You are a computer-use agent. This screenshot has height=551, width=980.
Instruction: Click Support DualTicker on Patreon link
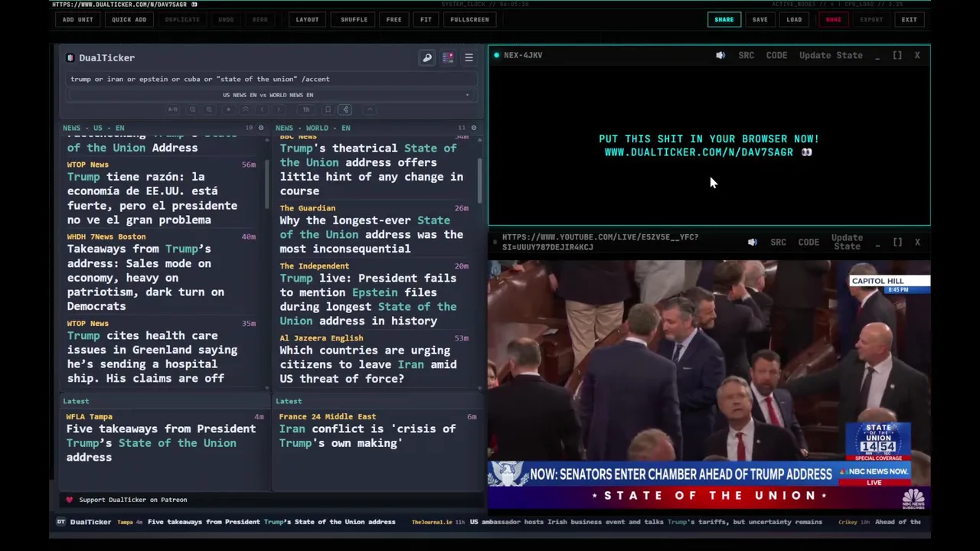[x=132, y=500]
